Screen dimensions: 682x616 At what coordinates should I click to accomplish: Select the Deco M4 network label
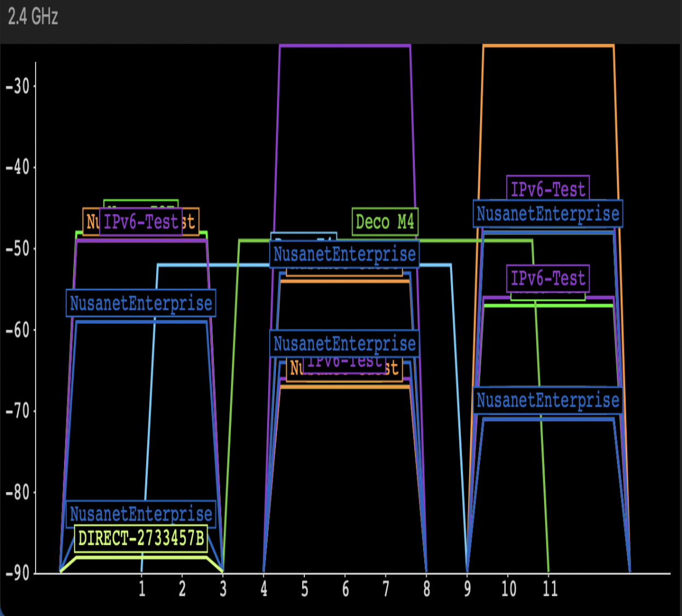click(x=385, y=222)
